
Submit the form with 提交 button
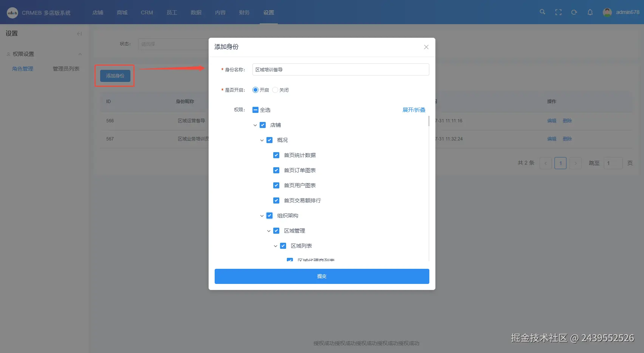click(x=322, y=276)
